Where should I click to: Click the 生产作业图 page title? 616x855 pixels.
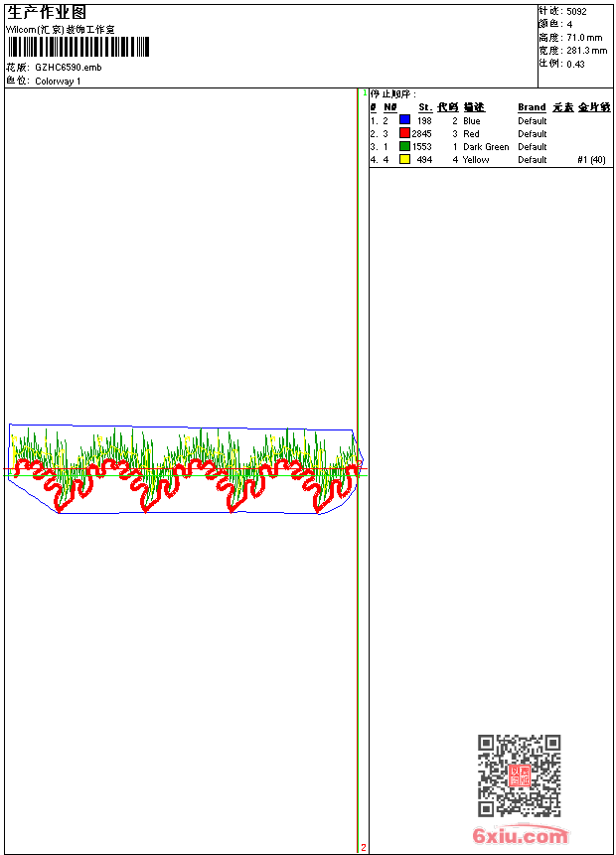(46, 12)
